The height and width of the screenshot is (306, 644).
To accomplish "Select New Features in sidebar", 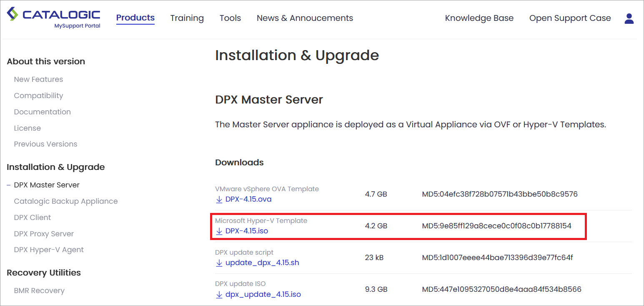I will [38, 79].
